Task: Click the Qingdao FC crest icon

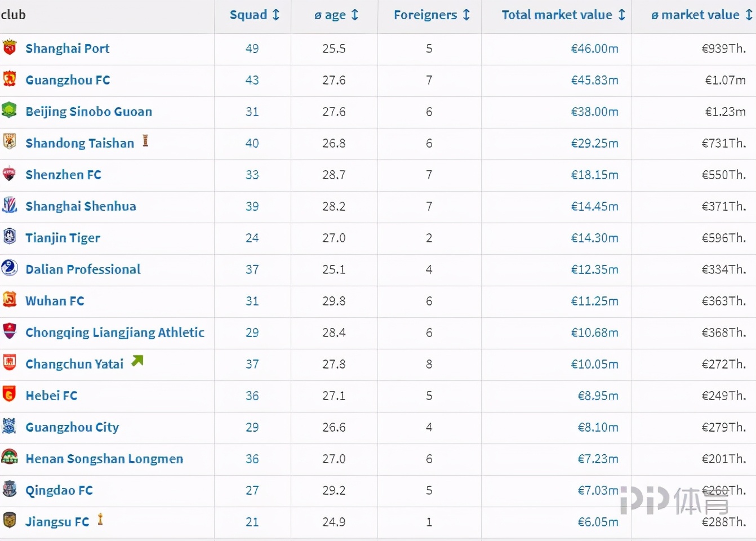Action: click(10, 489)
